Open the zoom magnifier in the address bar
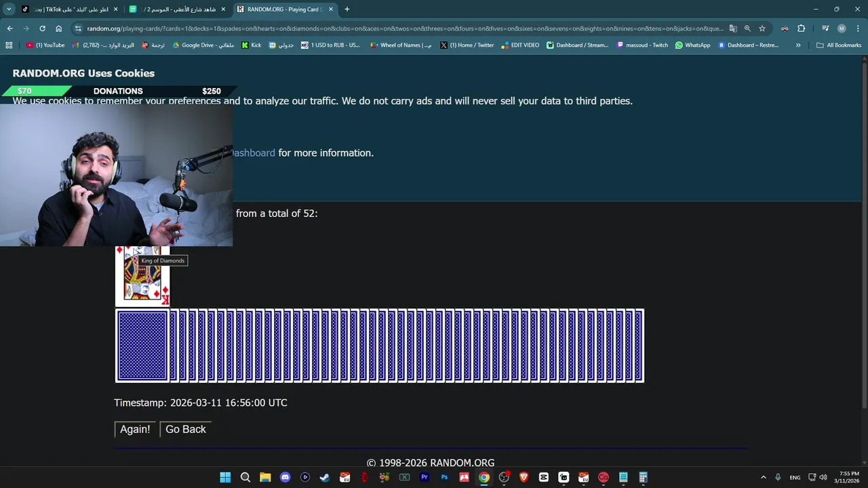Image resolution: width=868 pixels, height=488 pixels. coord(747,28)
